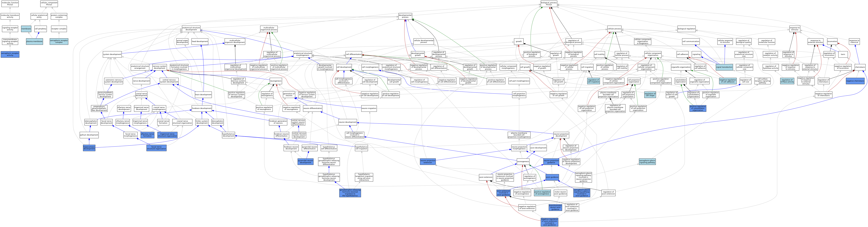Click the 'cell periphery' node

tap(40, 29)
